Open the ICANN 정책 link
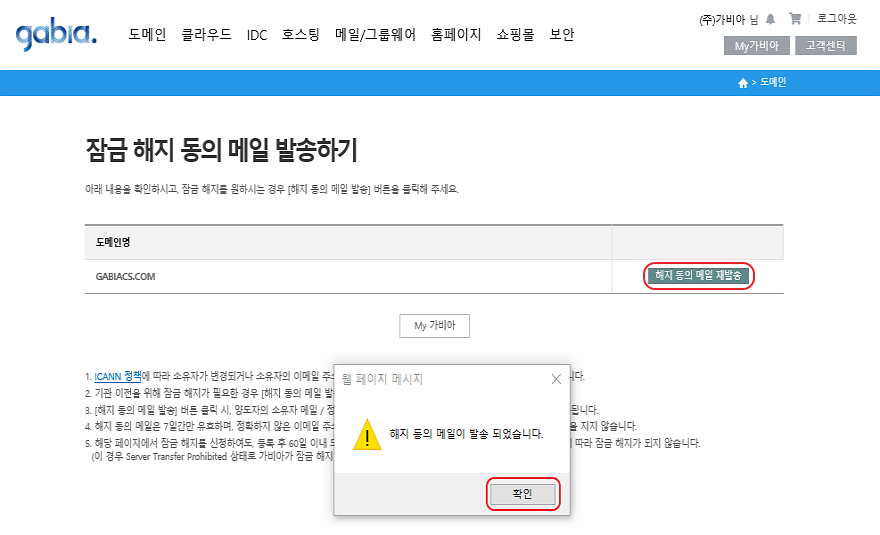The width and height of the screenshot is (880, 535). pyautogui.click(x=118, y=376)
